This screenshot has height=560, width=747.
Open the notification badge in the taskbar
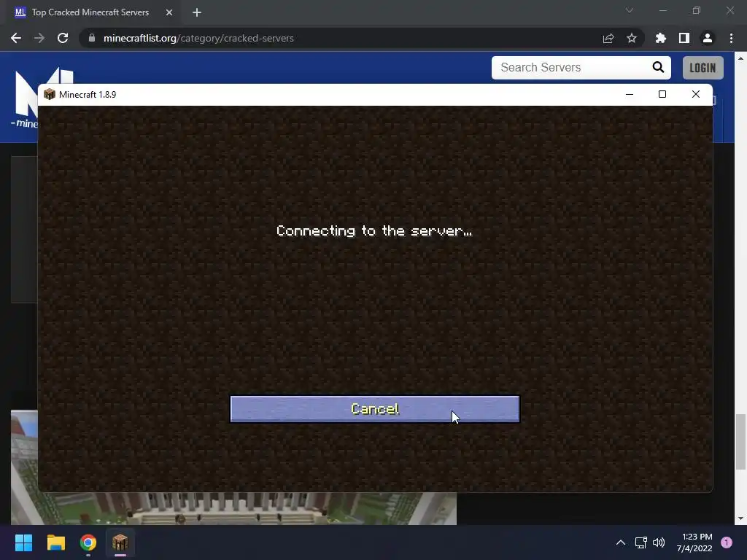coord(727,542)
